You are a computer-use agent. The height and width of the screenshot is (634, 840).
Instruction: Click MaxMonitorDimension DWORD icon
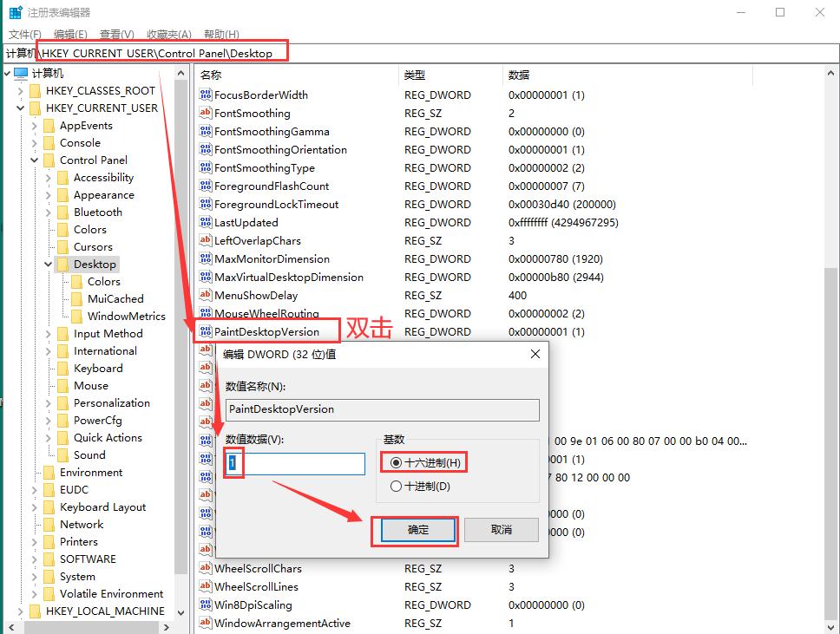coord(205,259)
